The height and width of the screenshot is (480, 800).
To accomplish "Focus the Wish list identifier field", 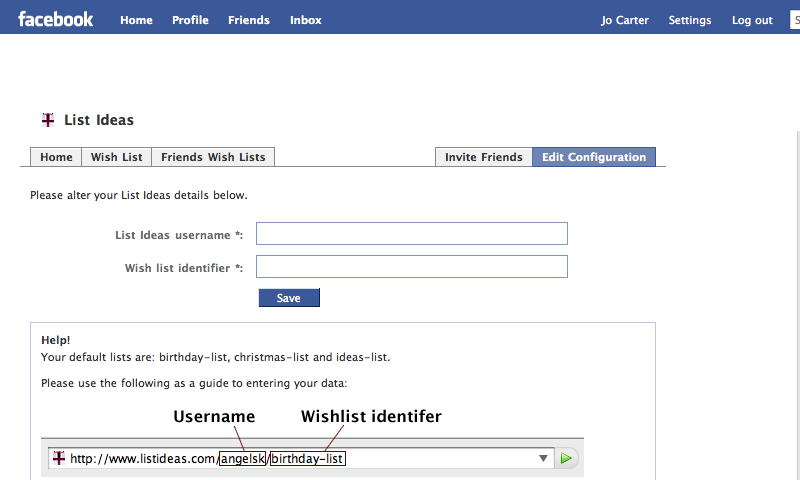I will tap(412, 267).
